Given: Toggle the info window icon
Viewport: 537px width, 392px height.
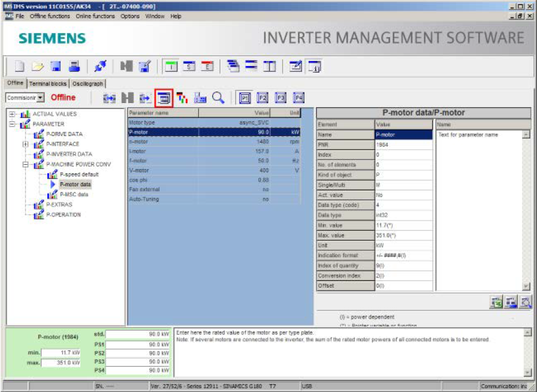Looking at the screenshot, I should pos(315,66).
